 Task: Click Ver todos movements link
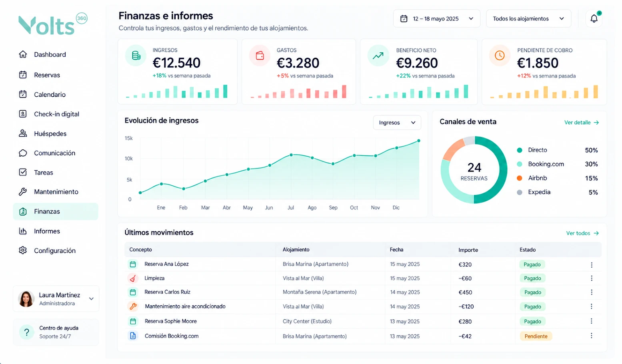[x=582, y=233]
